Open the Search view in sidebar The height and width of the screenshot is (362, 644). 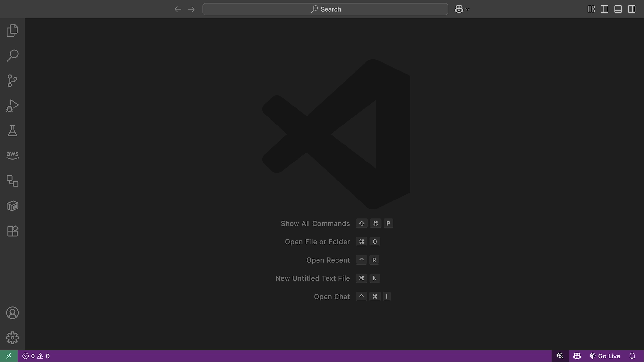point(12,55)
